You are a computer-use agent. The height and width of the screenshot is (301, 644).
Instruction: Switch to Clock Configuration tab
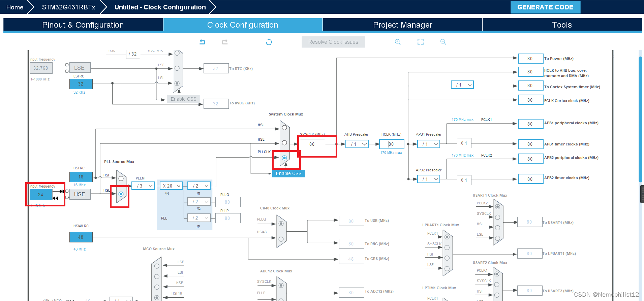(243, 25)
